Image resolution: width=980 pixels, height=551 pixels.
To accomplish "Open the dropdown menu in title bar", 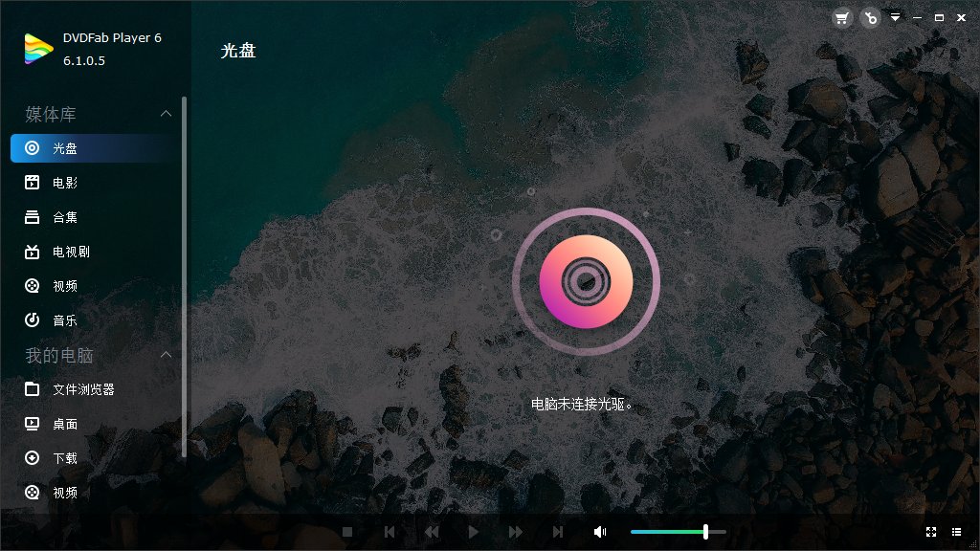I will 896,17.
